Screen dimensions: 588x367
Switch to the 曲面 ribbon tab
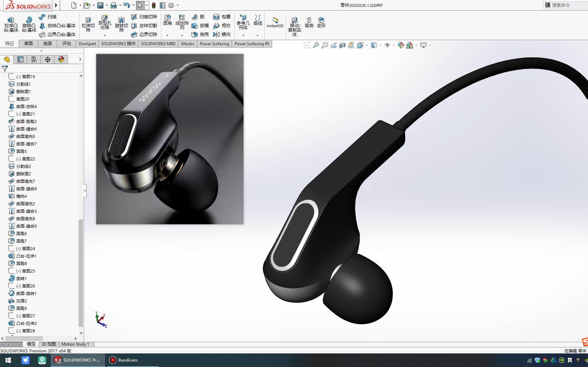pyautogui.click(x=47, y=43)
